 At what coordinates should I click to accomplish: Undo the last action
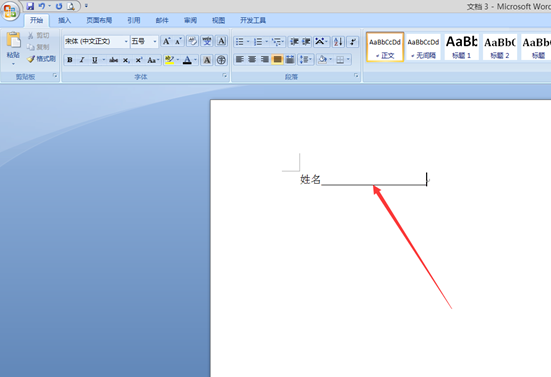(x=42, y=6)
